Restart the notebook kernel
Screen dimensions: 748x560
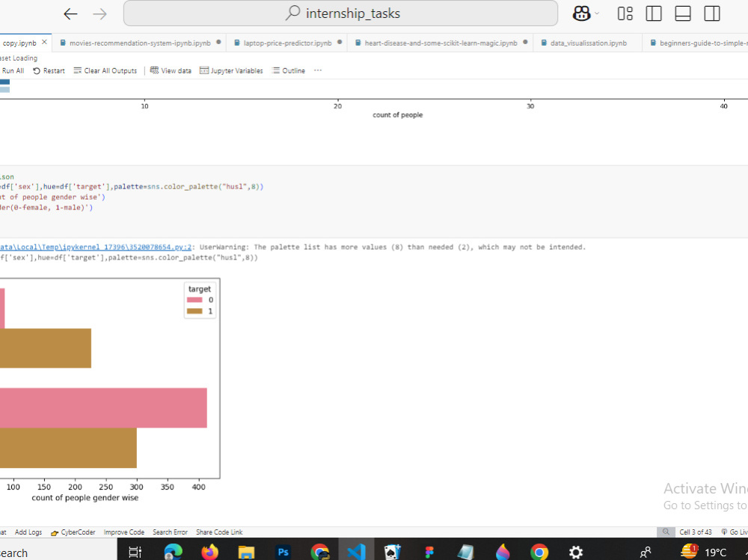coord(49,70)
